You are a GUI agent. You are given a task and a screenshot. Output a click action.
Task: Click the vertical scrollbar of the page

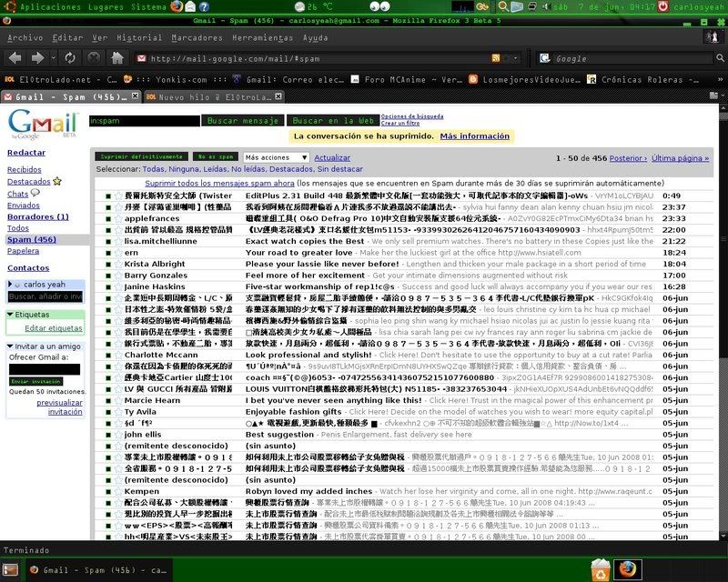click(723, 320)
